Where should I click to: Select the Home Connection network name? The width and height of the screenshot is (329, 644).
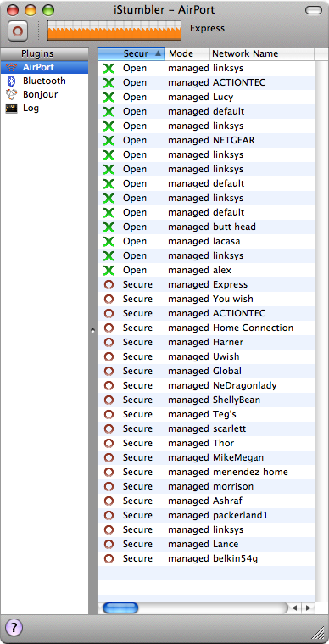(253, 328)
